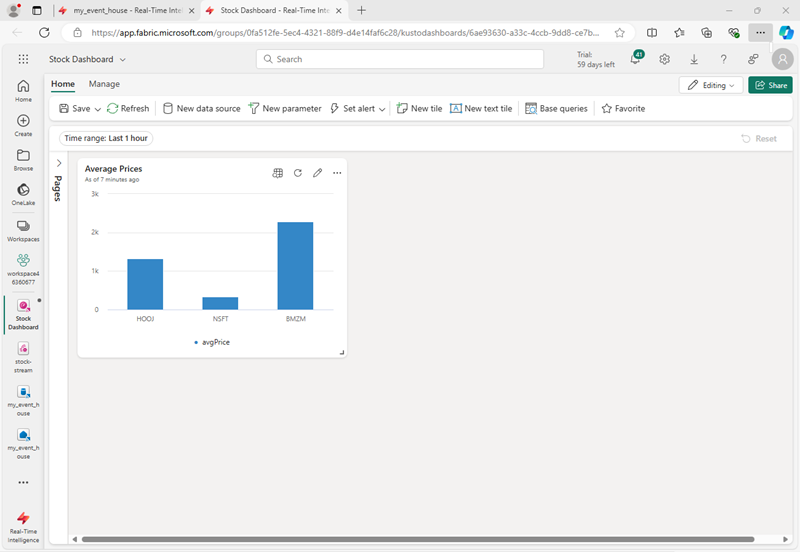Open Base queries

pyautogui.click(x=556, y=109)
